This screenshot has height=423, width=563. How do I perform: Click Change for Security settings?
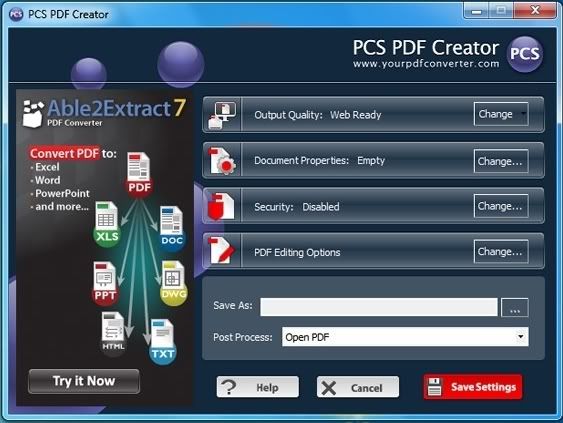point(501,206)
